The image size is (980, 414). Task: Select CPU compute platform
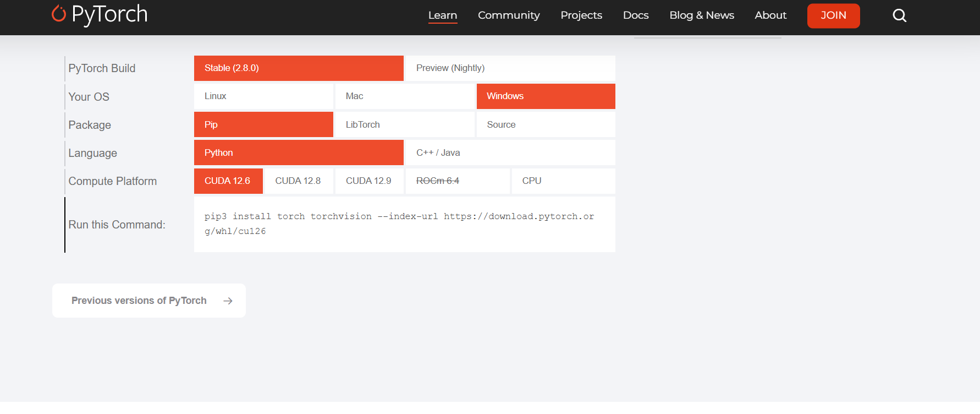563,181
